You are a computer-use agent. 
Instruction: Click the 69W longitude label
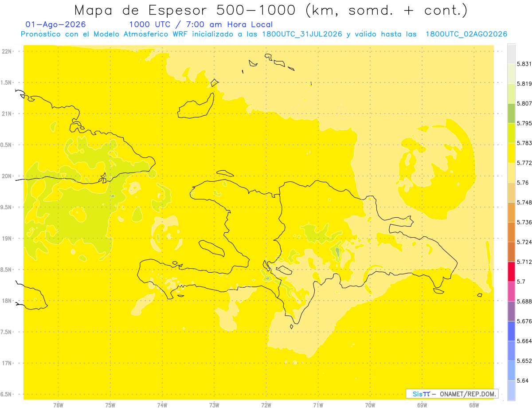422,405
